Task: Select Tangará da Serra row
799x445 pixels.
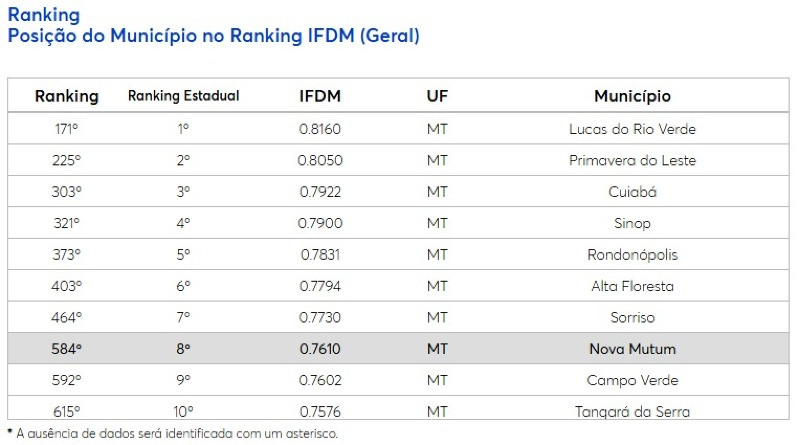Action: tap(398, 408)
